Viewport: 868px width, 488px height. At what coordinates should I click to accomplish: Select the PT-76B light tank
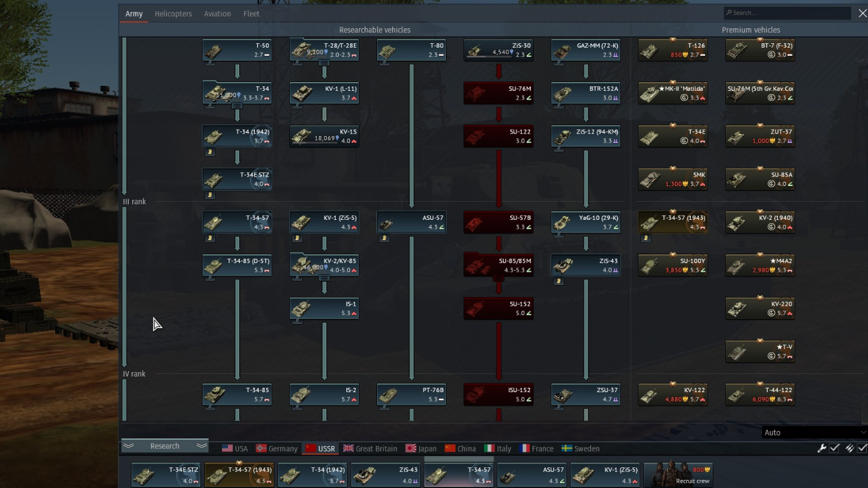coord(411,395)
